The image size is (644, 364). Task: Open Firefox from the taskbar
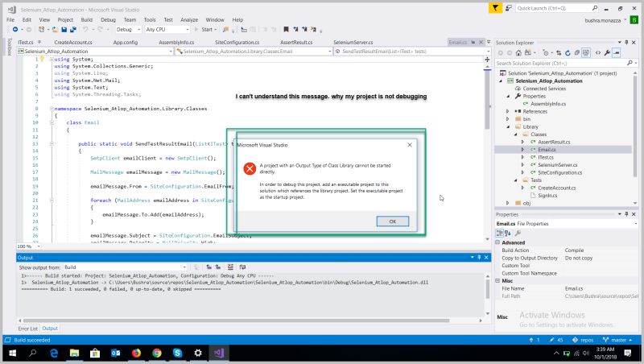(136, 353)
